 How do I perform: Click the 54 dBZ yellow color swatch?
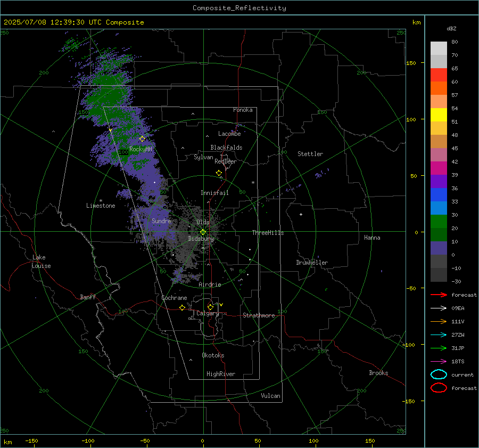click(x=439, y=115)
